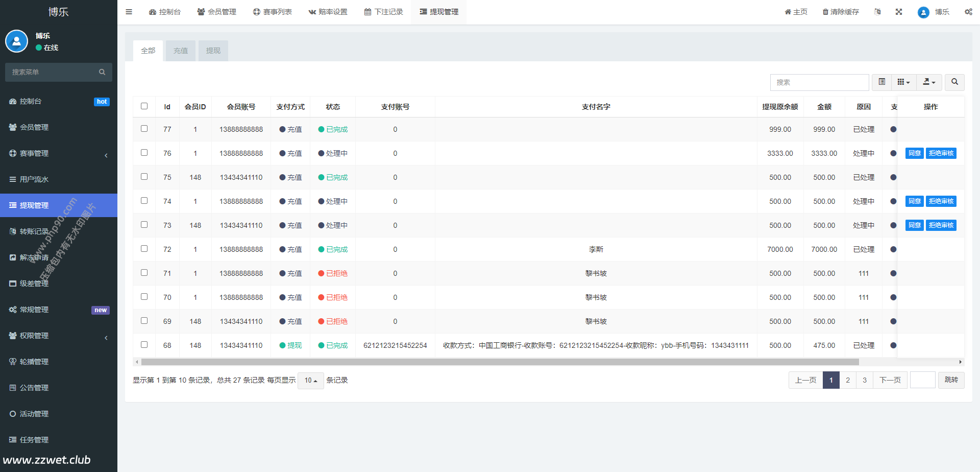Open 赔率设置 top navigation tab
The image size is (980, 472).
pyautogui.click(x=328, y=12)
